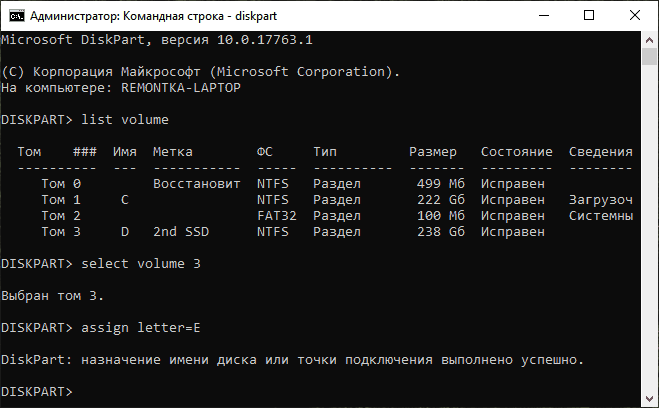Place cursor at the last DISKPART> prompt
Image resolution: width=659 pixels, height=408 pixels.
[x=80, y=391]
